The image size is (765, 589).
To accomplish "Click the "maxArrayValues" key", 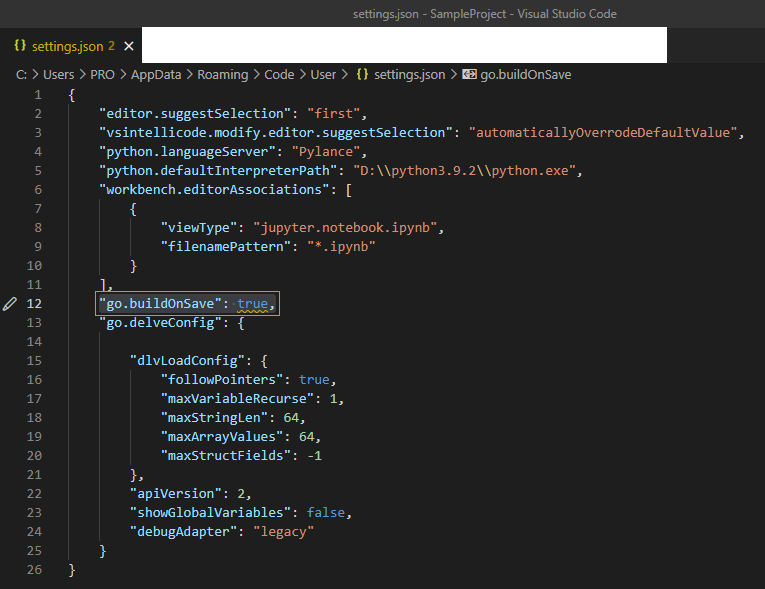I will (222, 436).
